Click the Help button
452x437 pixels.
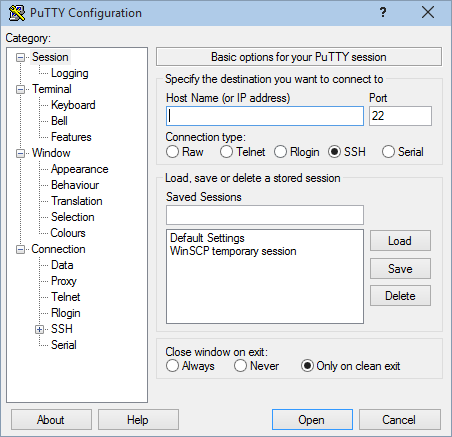138,420
